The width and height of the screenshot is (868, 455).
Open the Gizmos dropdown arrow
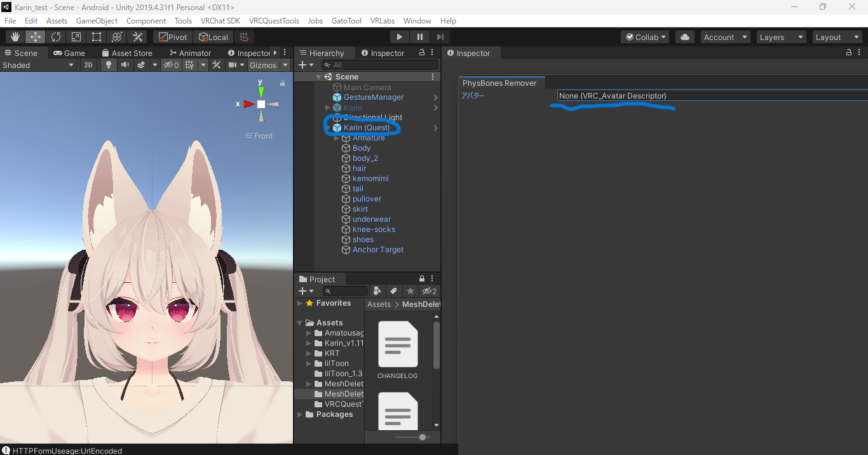285,65
